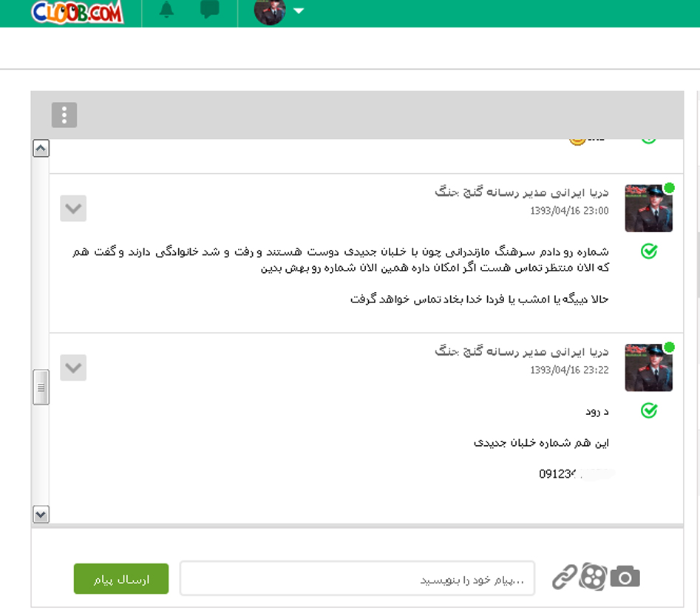Click the green checkmark on 23:22 message
The width and height of the screenshot is (700, 613).
[649, 410]
